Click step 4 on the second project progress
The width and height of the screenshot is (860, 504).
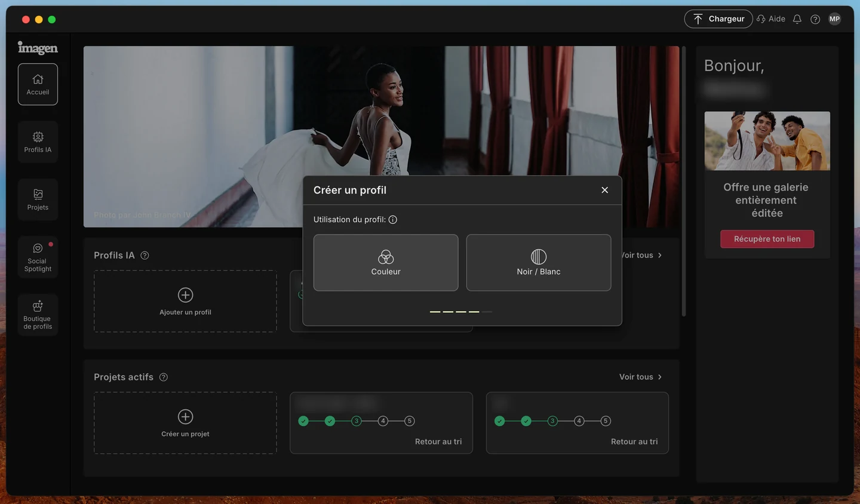(x=579, y=421)
